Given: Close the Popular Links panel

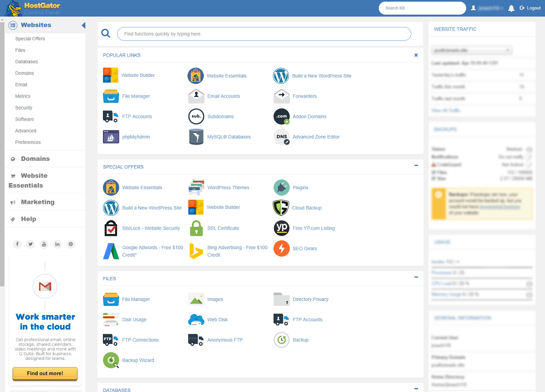Looking at the screenshot, I should tap(416, 55).
